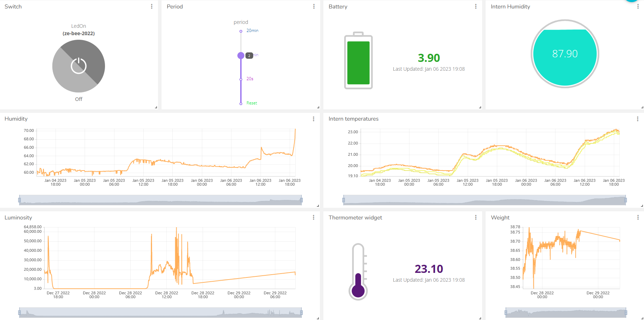Viewport: 644px width, 320px height.
Task: Click the Intern Humidity gauge showing 87.90
Action: (565, 54)
